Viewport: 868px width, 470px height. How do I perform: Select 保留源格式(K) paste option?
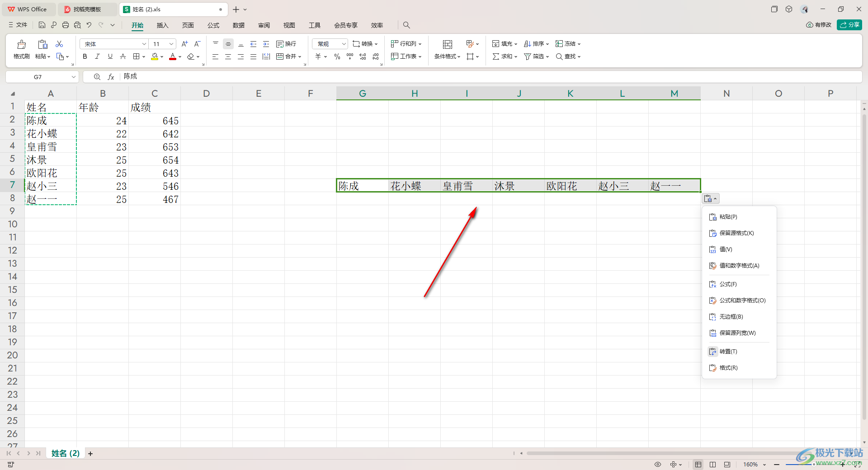[x=739, y=233]
